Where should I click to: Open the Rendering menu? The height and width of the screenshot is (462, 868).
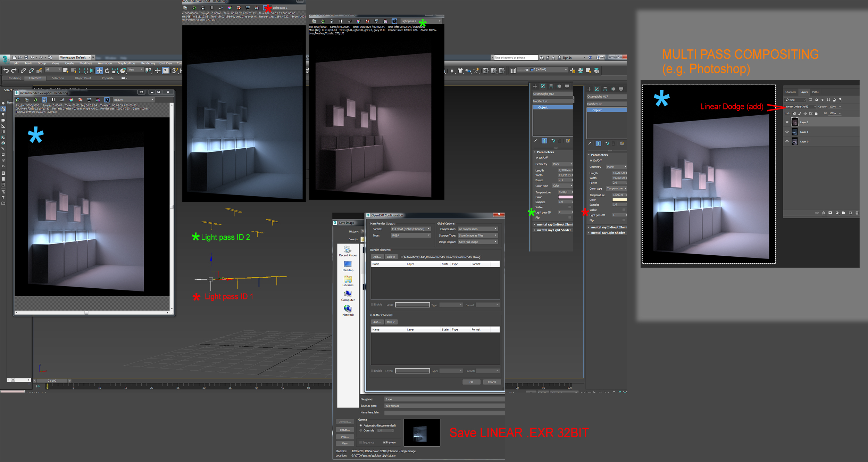pyautogui.click(x=148, y=63)
